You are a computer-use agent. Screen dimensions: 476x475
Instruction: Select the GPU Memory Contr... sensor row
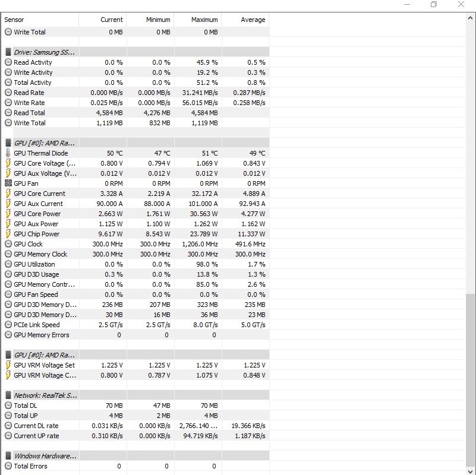(135, 284)
